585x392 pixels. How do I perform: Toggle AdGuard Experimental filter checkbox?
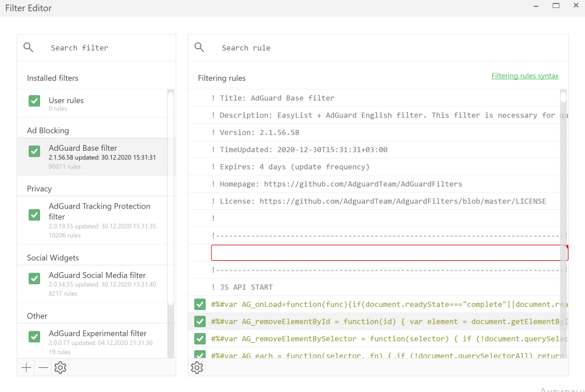click(34, 337)
